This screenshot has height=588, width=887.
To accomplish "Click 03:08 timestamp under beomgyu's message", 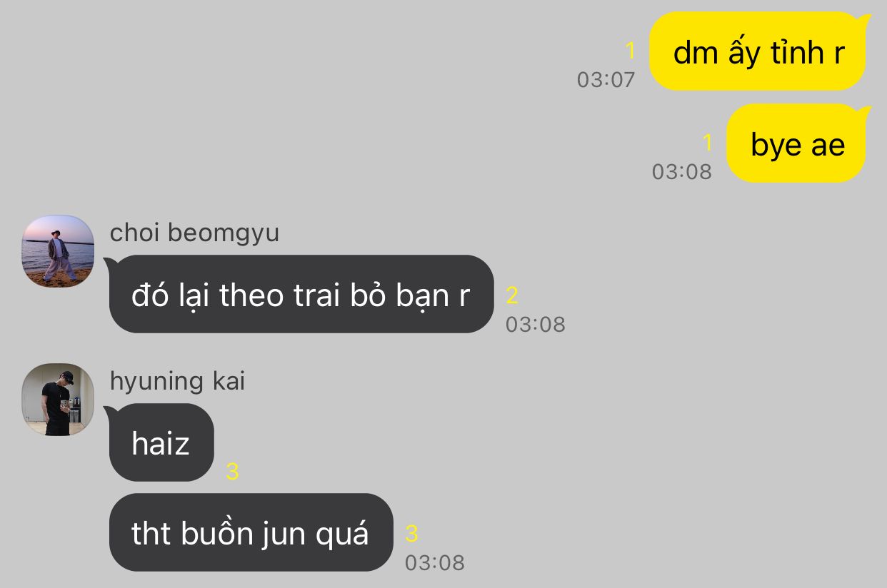I will pyautogui.click(x=535, y=324).
